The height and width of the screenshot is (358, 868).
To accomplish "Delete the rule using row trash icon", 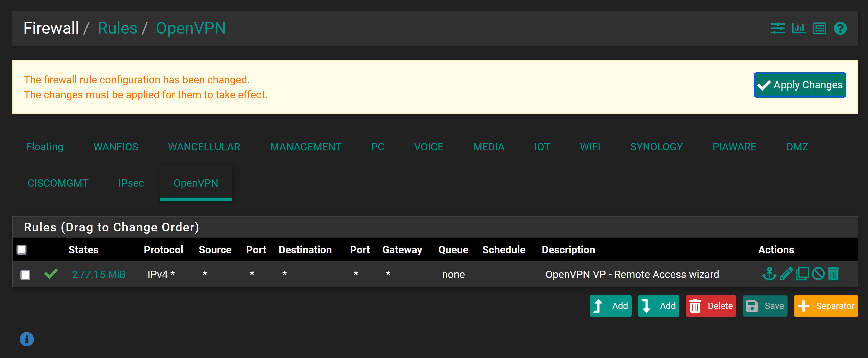I will coord(833,274).
